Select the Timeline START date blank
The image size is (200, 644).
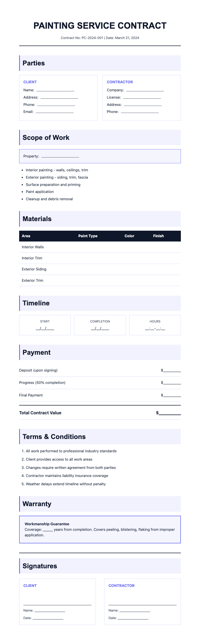point(45,328)
